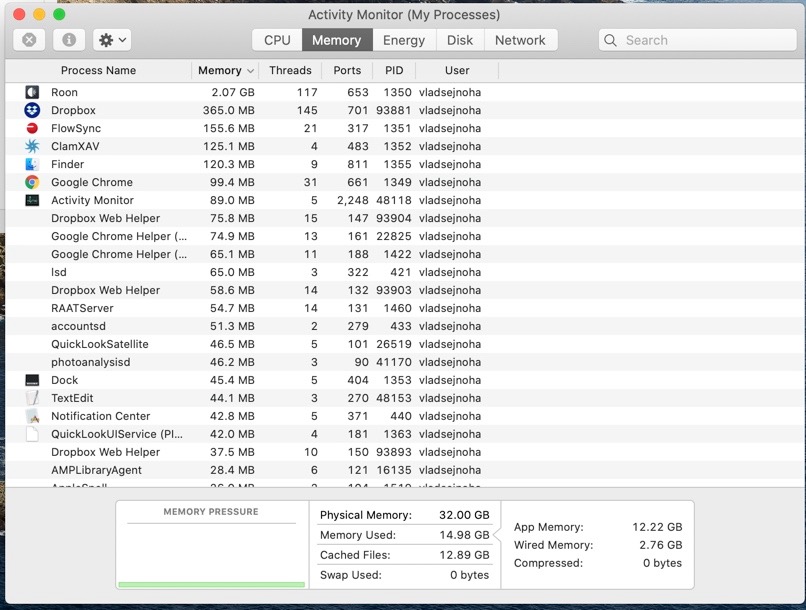Click the FlowSync red icon
This screenshot has height=610, width=806.
[32, 128]
